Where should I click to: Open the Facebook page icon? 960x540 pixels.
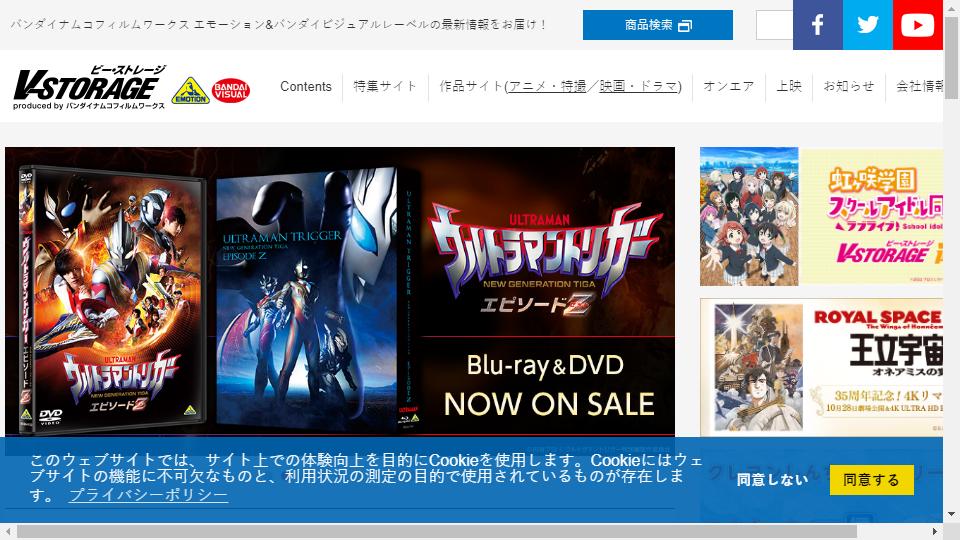[x=817, y=24]
